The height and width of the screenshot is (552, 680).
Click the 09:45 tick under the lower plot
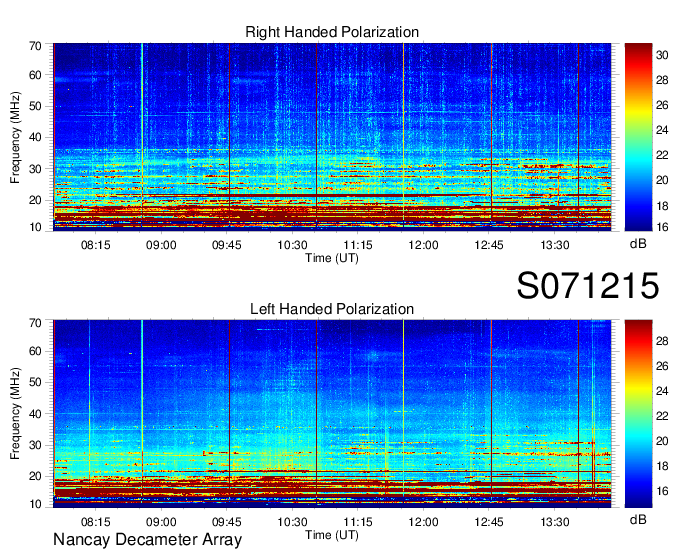(x=226, y=522)
